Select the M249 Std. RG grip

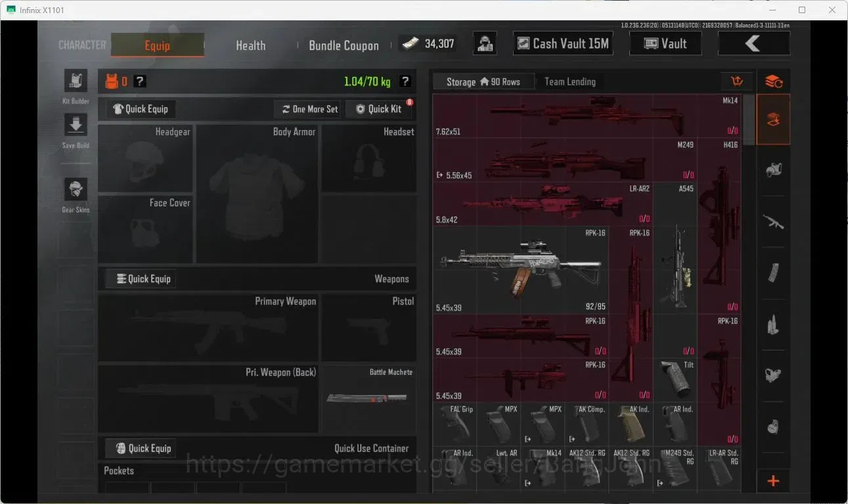click(x=675, y=469)
